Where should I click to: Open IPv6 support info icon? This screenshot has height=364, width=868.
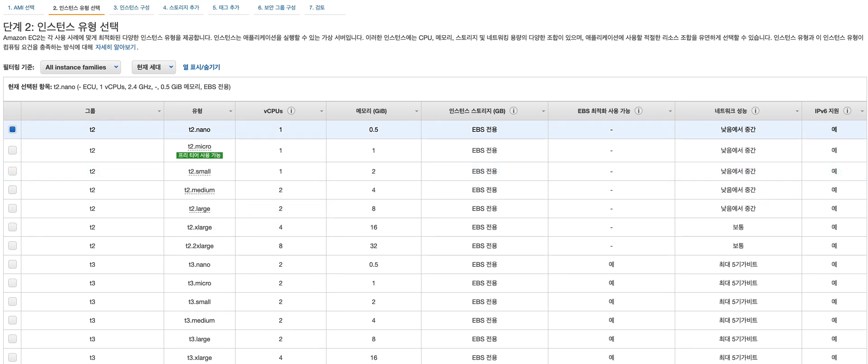pyautogui.click(x=848, y=111)
